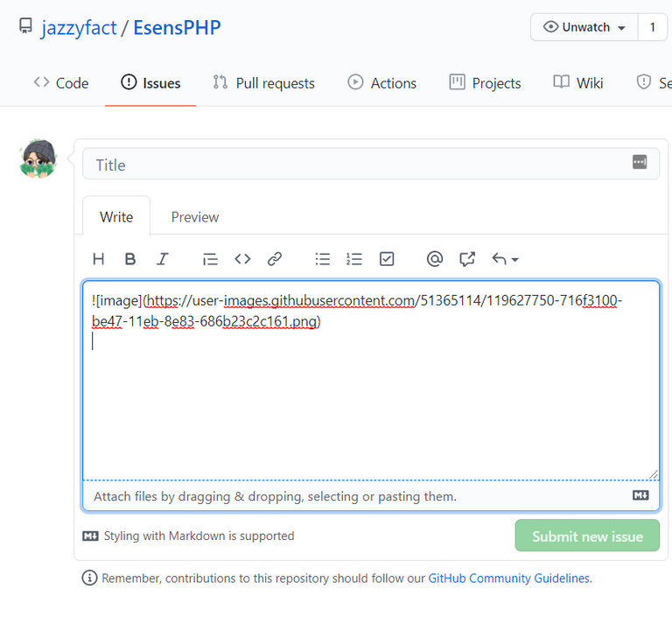Add a bulleted list
The height and width of the screenshot is (617, 672).
(322, 259)
